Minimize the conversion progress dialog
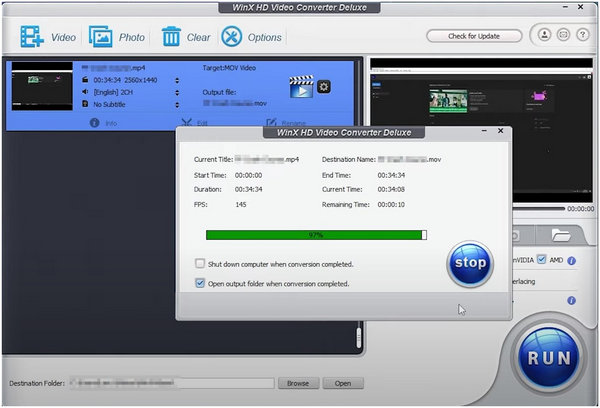The height and width of the screenshot is (408, 600). pos(484,131)
